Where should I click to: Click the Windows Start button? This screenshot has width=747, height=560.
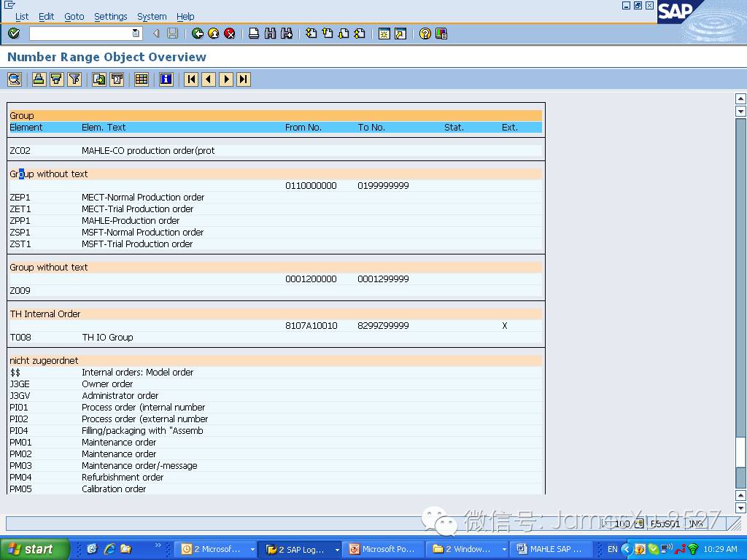tap(35, 549)
